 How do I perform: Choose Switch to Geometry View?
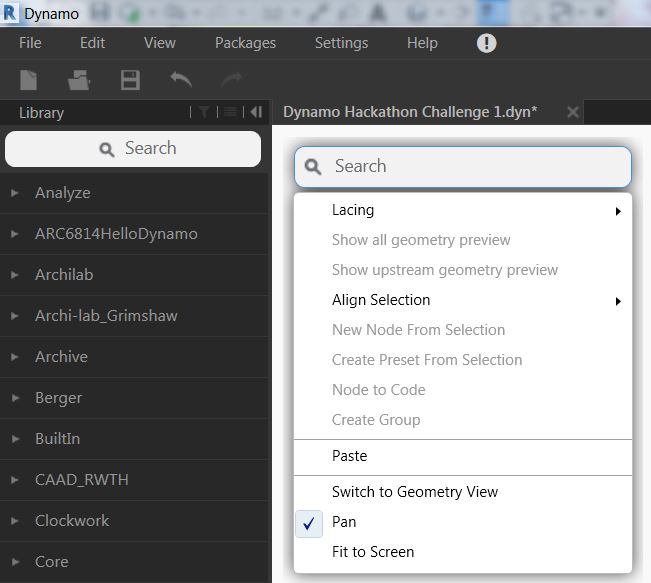[463, 492]
